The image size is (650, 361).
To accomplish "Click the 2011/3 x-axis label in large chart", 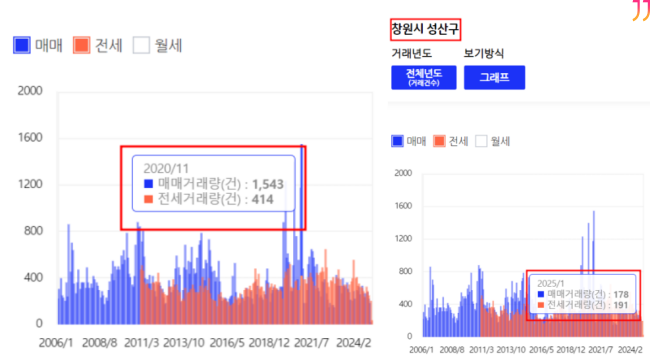I will (x=141, y=343).
